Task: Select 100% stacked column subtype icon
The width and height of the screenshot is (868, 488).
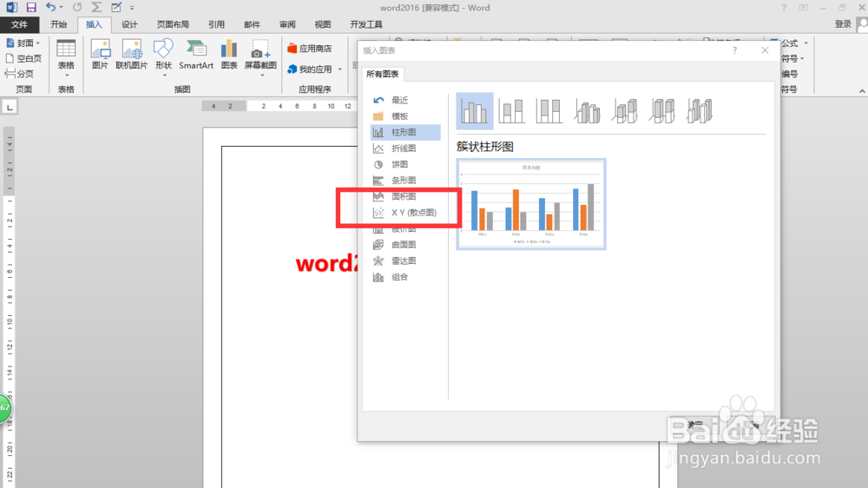Action: click(549, 111)
